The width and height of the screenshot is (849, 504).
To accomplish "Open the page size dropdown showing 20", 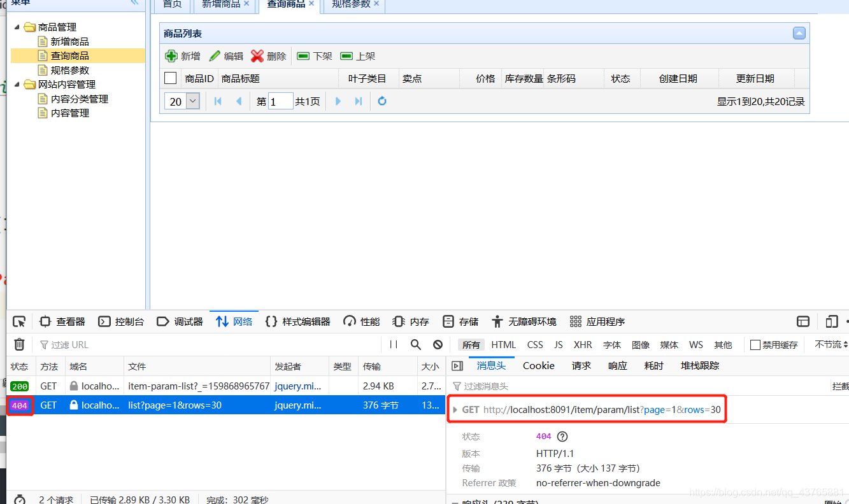I will [193, 101].
